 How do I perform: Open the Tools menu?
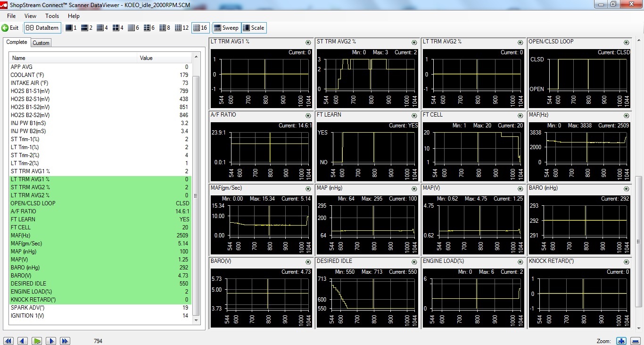click(x=52, y=16)
